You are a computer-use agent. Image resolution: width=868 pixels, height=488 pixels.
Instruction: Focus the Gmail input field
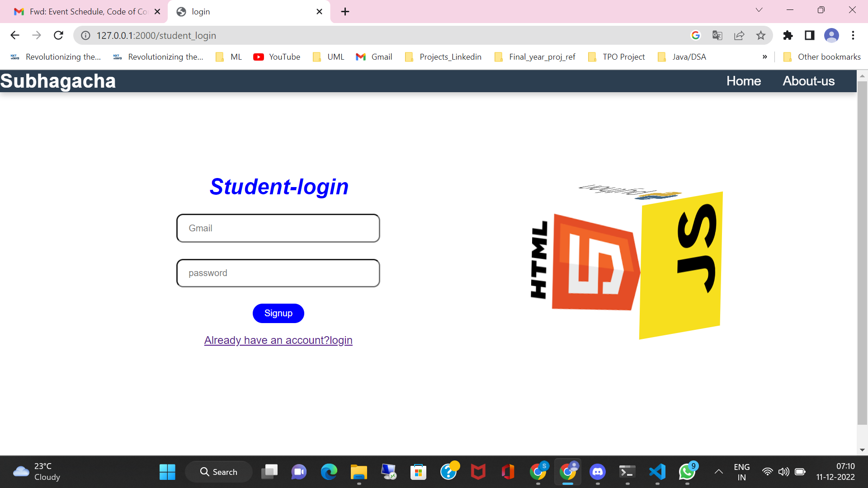[278, 228]
